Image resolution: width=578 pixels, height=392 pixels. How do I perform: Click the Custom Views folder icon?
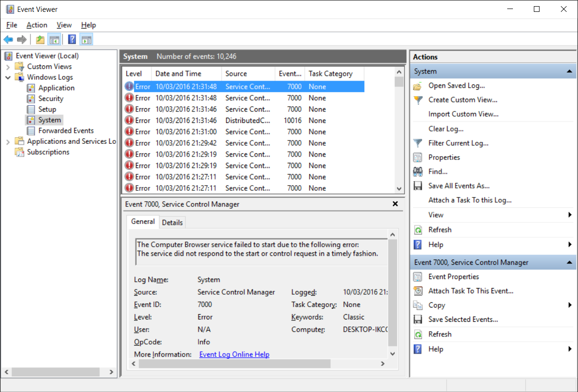pos(19,66)
